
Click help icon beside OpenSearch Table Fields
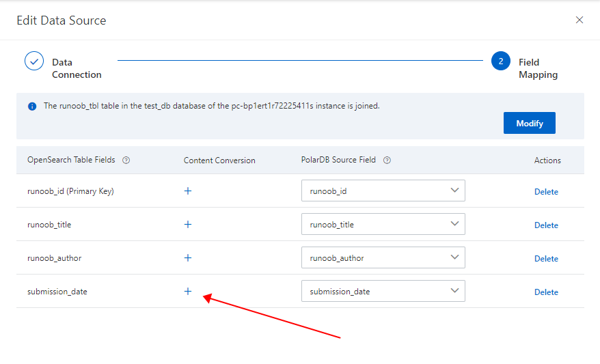(126, 160)
